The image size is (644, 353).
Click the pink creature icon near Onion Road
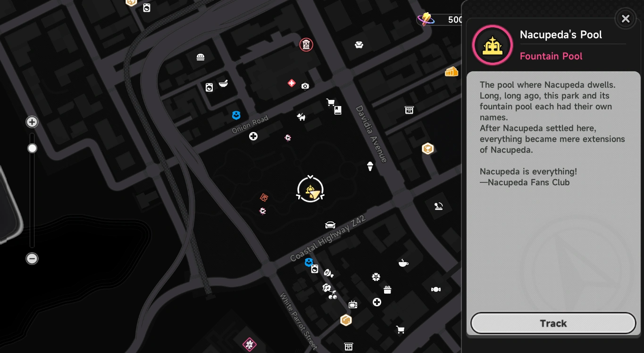[x=288, y=138]
